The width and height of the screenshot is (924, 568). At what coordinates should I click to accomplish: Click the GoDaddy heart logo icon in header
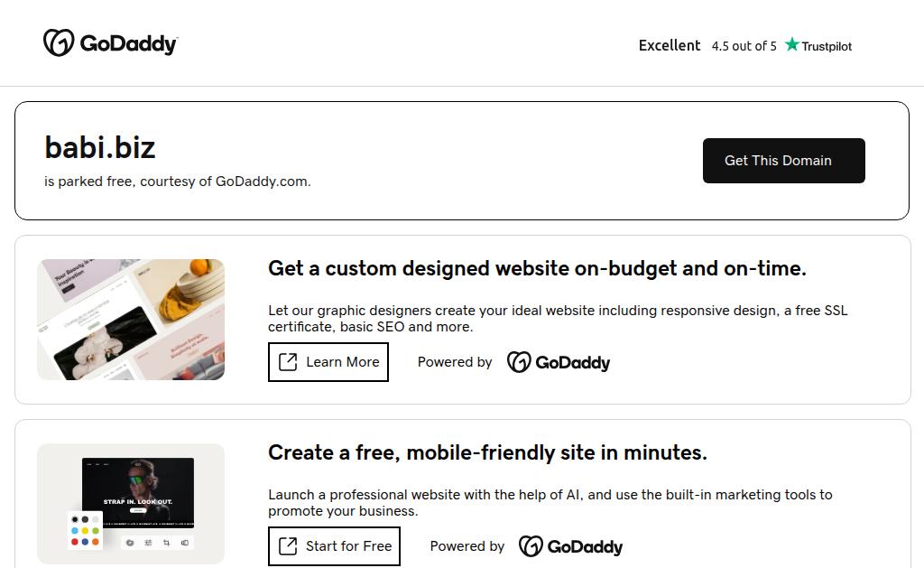point(58,42)
